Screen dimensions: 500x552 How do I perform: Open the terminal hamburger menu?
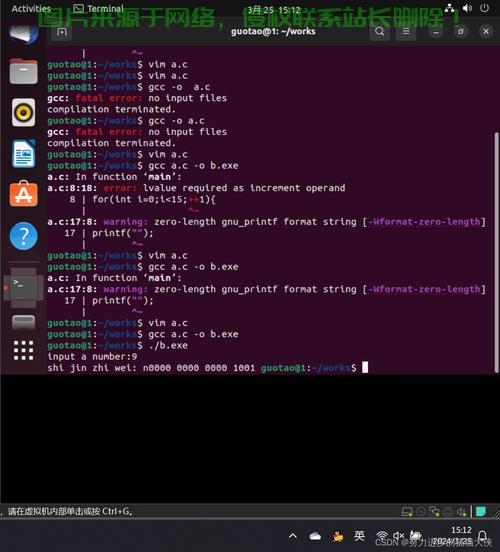click(406, 31)
